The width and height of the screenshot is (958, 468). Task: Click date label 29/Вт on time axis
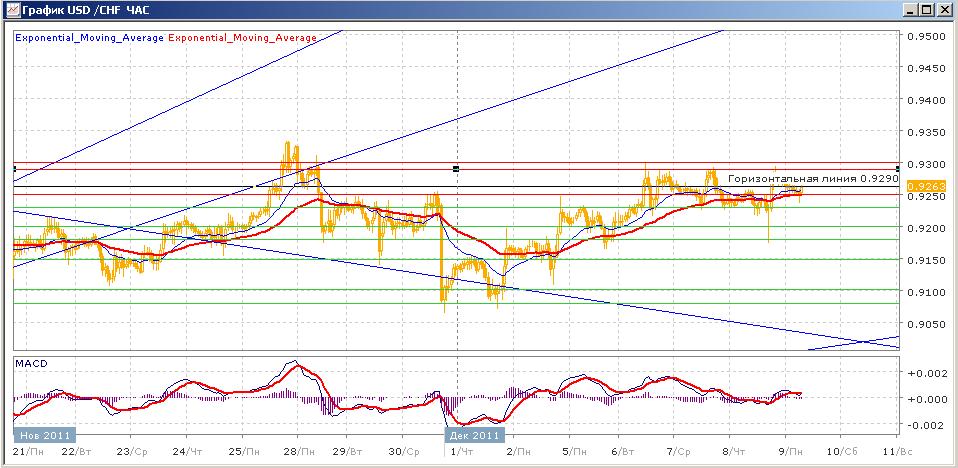[x=349, y=451]
